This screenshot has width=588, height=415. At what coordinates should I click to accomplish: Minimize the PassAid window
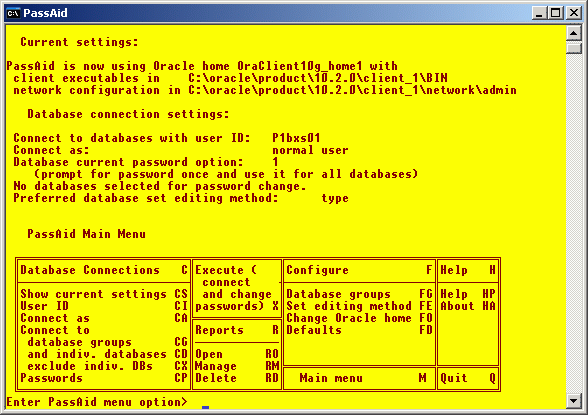[x=539, y=13]
